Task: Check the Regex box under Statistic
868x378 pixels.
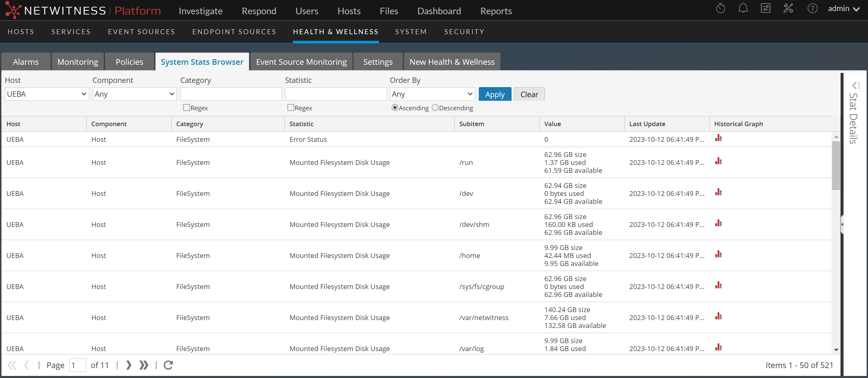Action: coord(290,108)
